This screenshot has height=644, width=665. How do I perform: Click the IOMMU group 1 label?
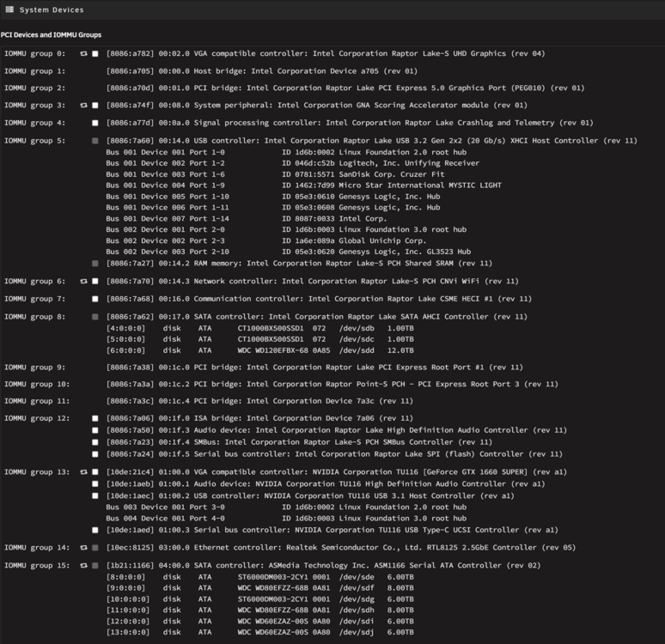34,71
